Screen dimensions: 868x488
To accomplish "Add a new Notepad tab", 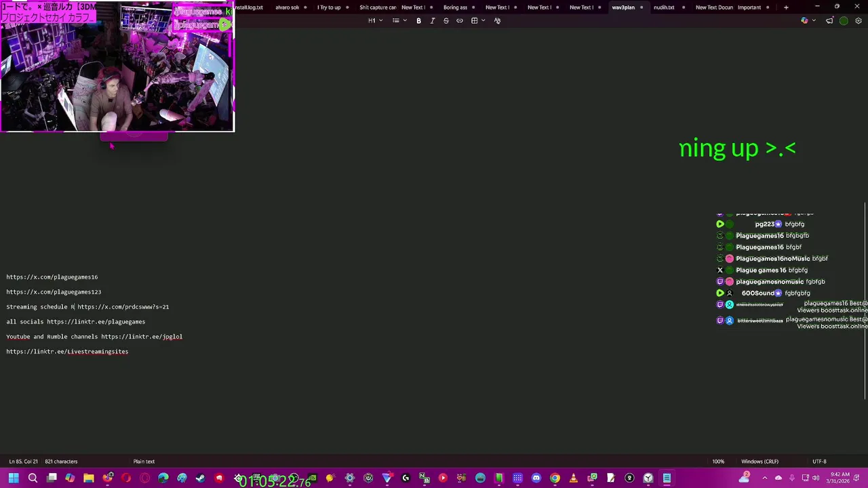I will tap(786, 7).
